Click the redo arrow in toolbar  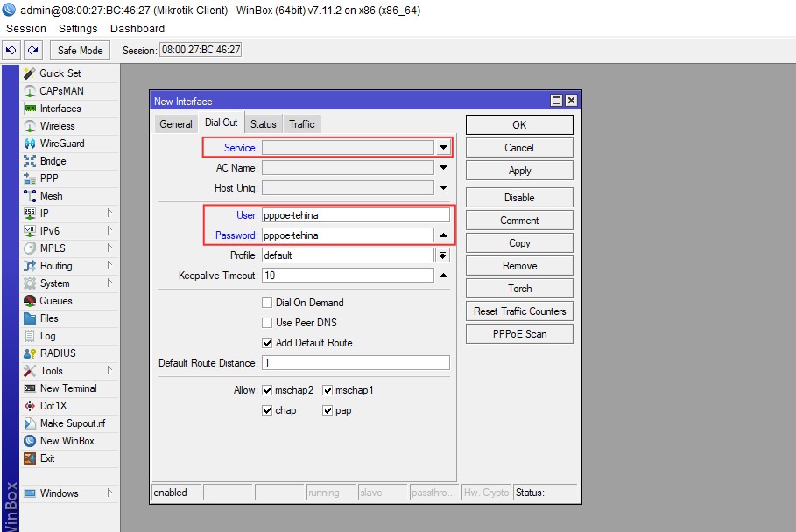pos(32,50)
